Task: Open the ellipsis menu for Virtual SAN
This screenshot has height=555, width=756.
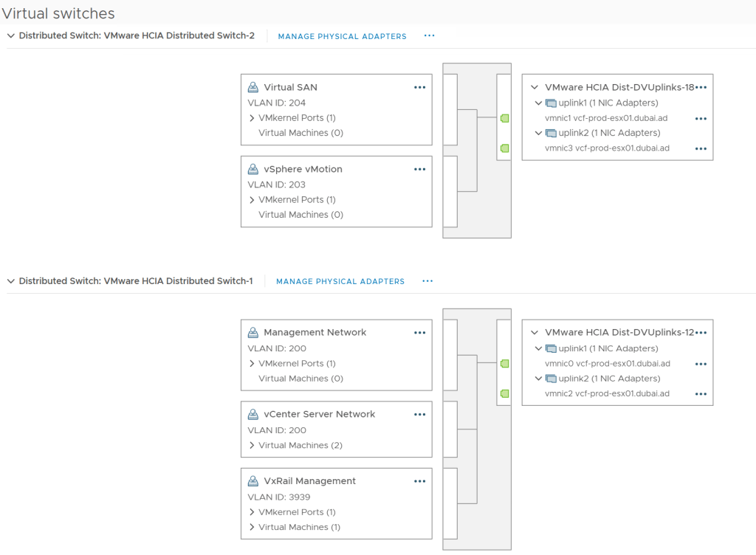Action: point(419,87)
